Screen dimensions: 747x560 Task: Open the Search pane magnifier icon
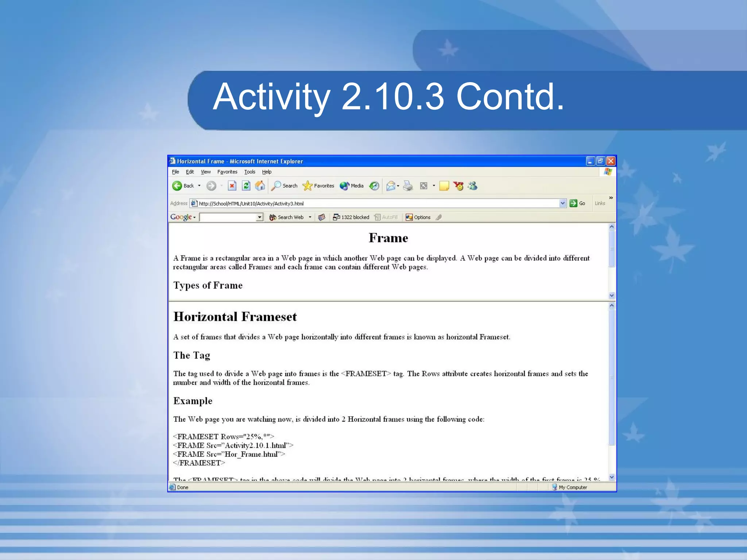pos(277,186)
